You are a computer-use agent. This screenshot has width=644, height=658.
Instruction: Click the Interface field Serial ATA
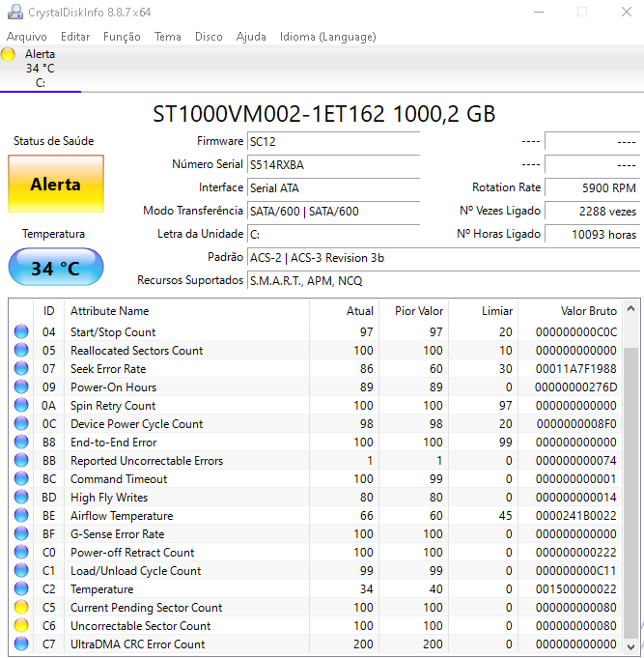click(334, 187)
